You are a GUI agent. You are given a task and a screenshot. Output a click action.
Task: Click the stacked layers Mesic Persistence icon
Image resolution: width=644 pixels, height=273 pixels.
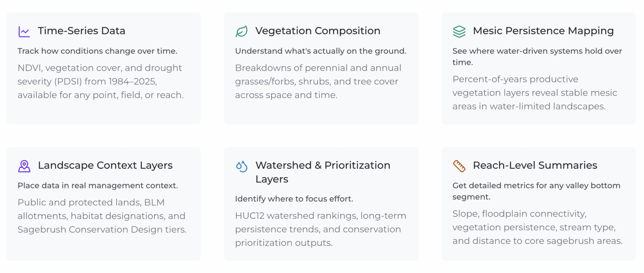(x=459, y=32)
